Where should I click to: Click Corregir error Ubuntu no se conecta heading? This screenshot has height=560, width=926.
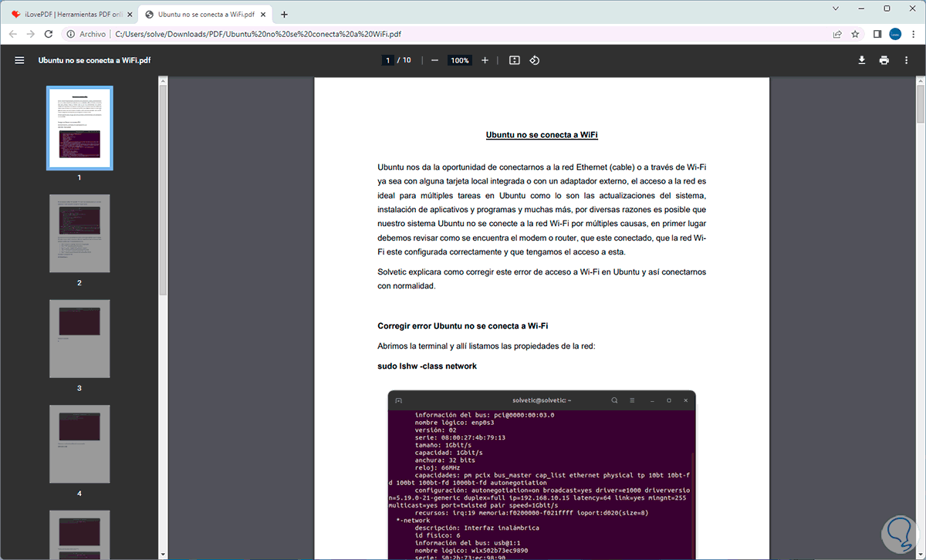tap(463, 326)
